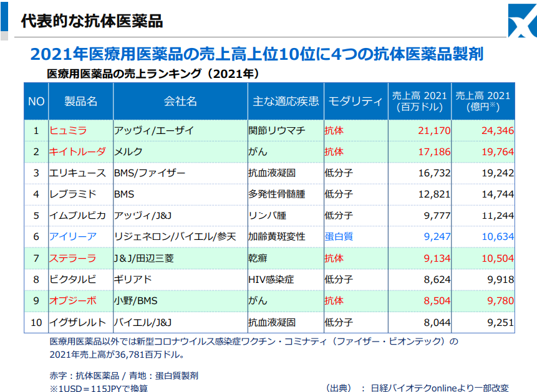Click yen value 9,251

point(500,322)
